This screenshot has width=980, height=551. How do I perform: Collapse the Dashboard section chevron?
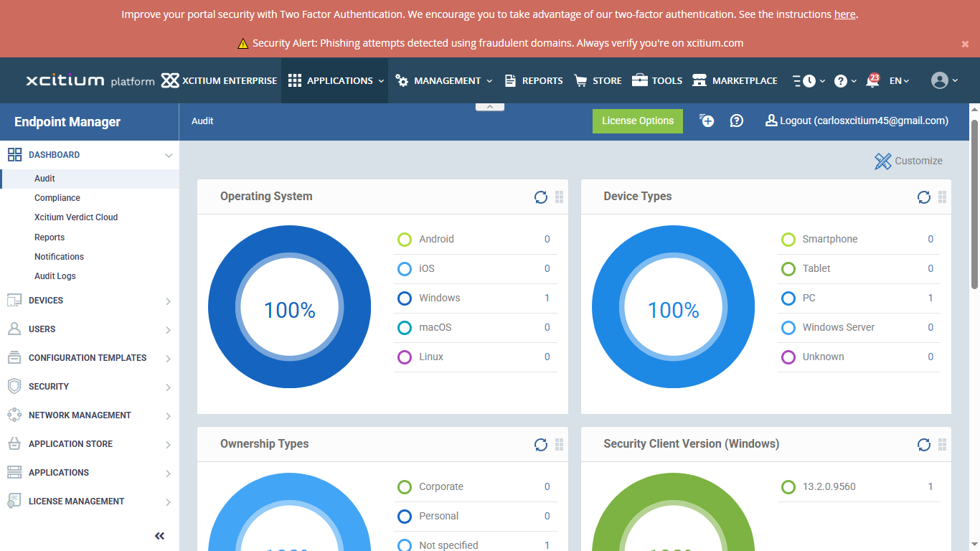pos(169,155)
